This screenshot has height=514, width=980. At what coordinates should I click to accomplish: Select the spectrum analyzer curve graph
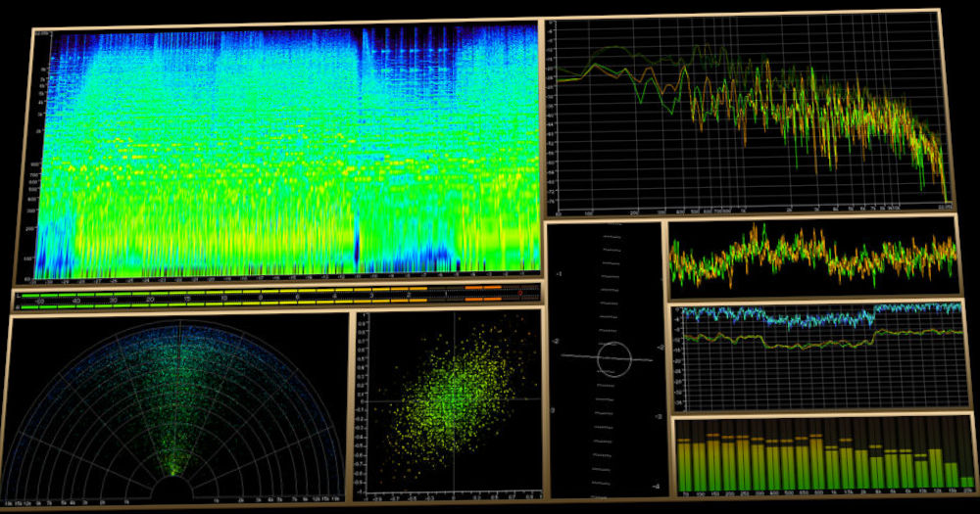point(745,108)
